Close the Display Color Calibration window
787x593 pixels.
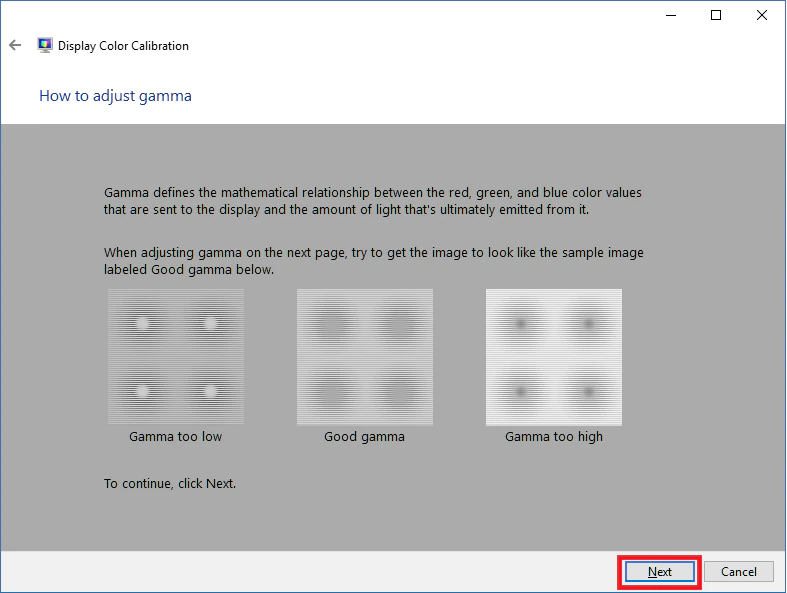pyautogui.click(x=762, y=16)
